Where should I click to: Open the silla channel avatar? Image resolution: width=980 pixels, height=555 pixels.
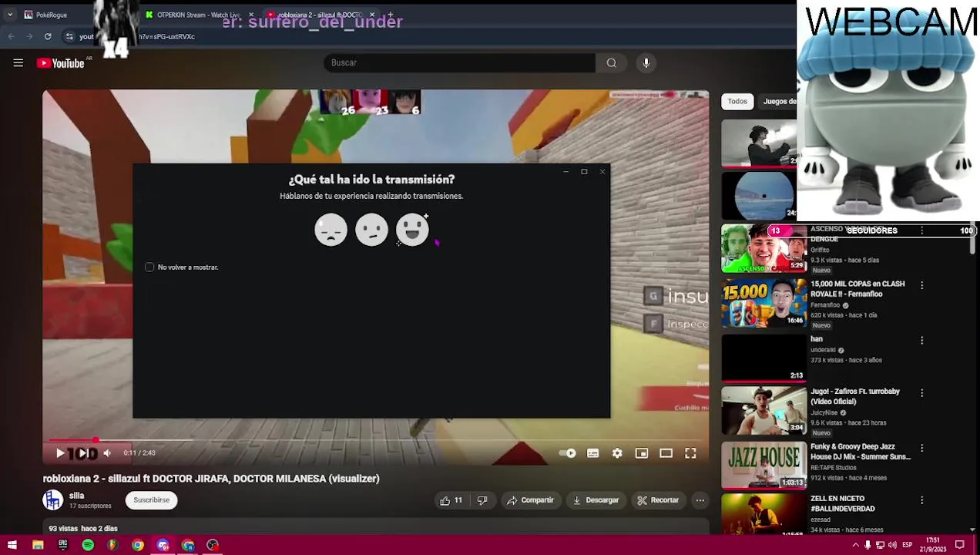(x=52, y=500)
